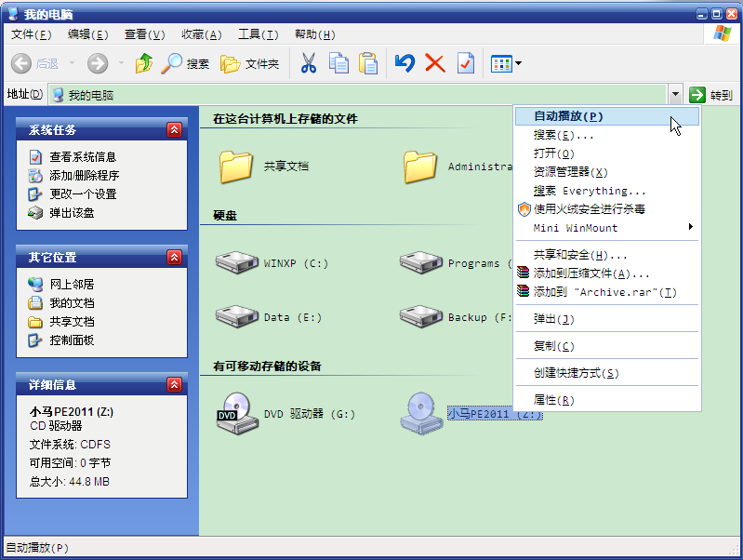Click the Cut scissors icon
Image resolution: width=743 pixels, height=560 pixels.
click(309, 63)
